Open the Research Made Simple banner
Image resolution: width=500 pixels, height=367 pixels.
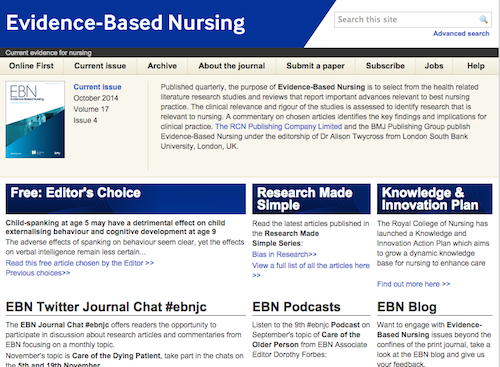tap(311, 199)
